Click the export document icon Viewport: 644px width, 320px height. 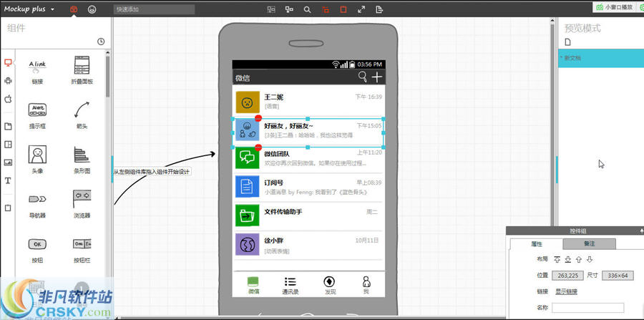click(x=379, y=9)
